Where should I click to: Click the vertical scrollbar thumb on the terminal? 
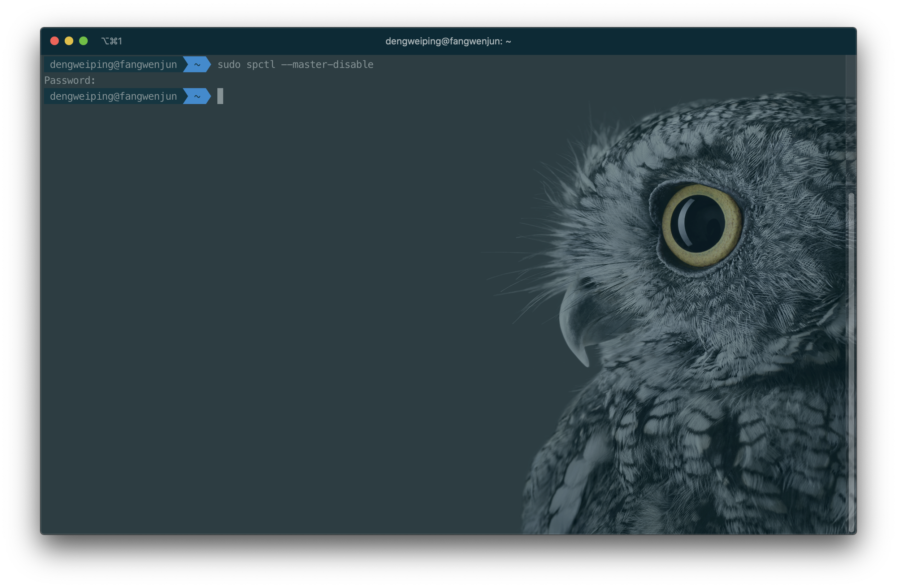851,362
